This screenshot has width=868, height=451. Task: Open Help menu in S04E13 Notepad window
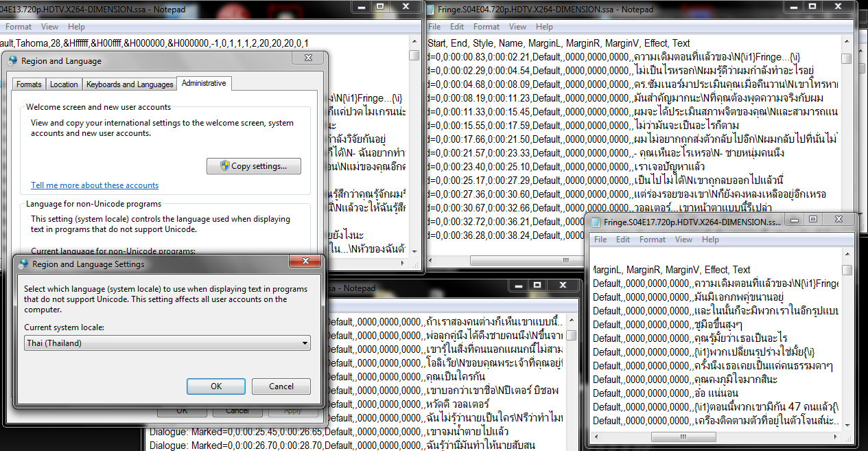click(x=76, y=27)
